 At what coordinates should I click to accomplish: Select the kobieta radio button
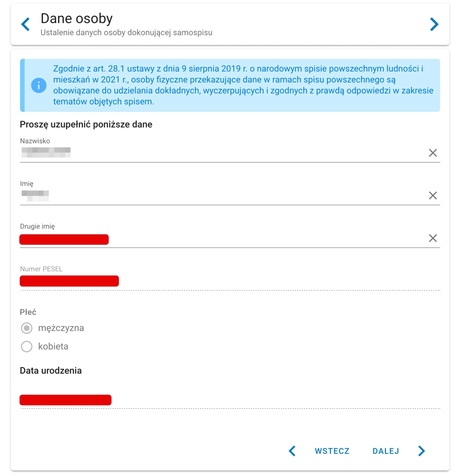pos(26,346)
